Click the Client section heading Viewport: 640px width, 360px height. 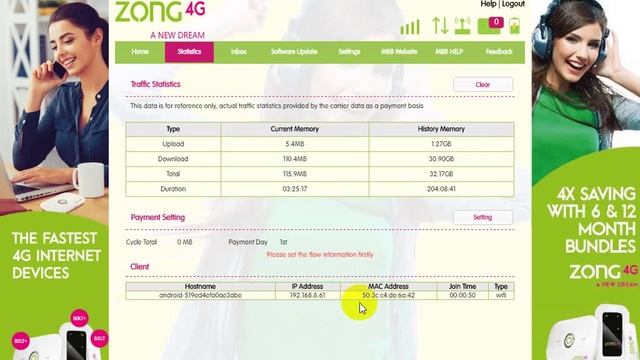140,267
